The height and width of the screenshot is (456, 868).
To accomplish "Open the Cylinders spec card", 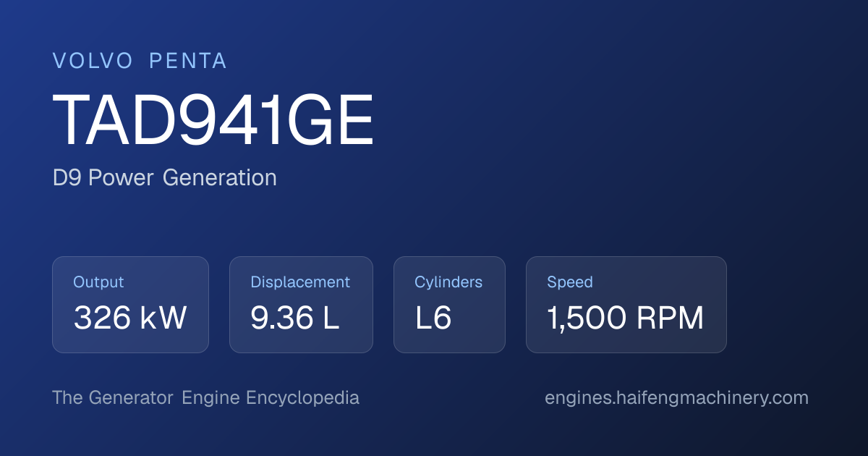I will [449, 305].
